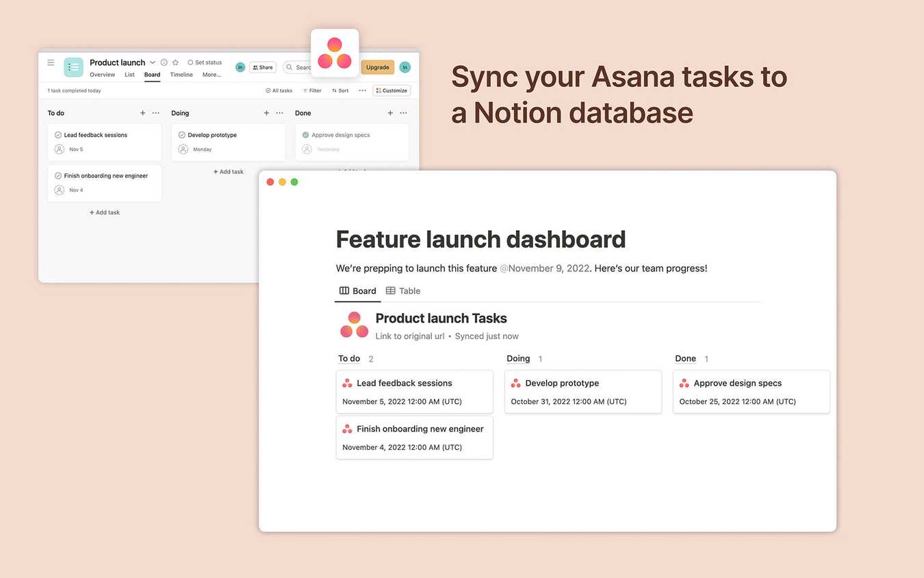
Task: Open project info icon next to Product launch
Action: click(164, 62)
